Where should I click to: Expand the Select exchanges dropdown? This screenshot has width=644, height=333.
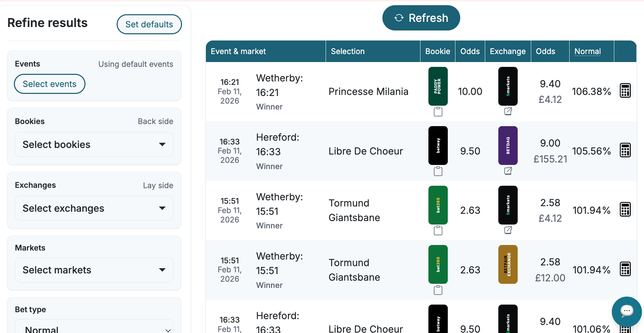(x=94, y=208)
